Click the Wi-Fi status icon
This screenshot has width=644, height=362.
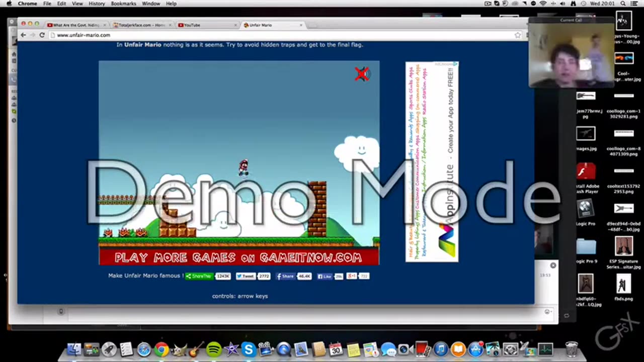543,4
